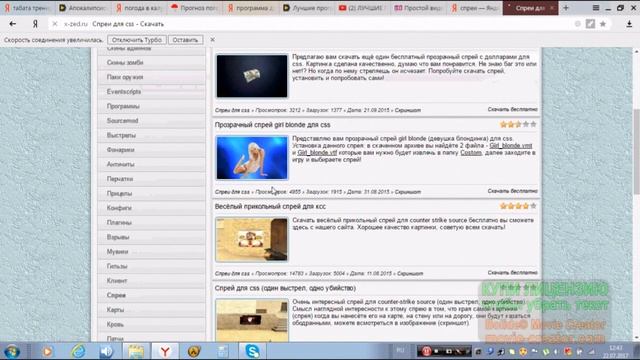Open the downloads arrow icon
The height and width of the screenshot is (360, 640).
(x=629, y=24)
